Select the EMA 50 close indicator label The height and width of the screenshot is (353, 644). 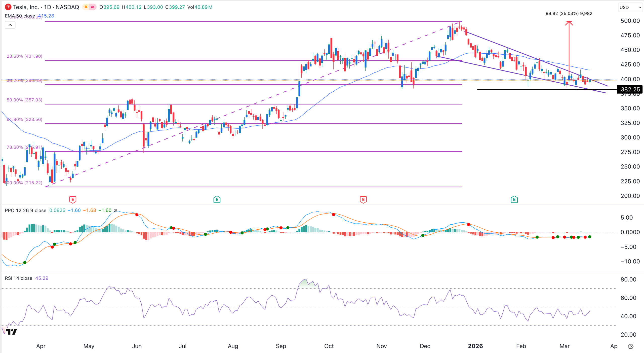20,16
